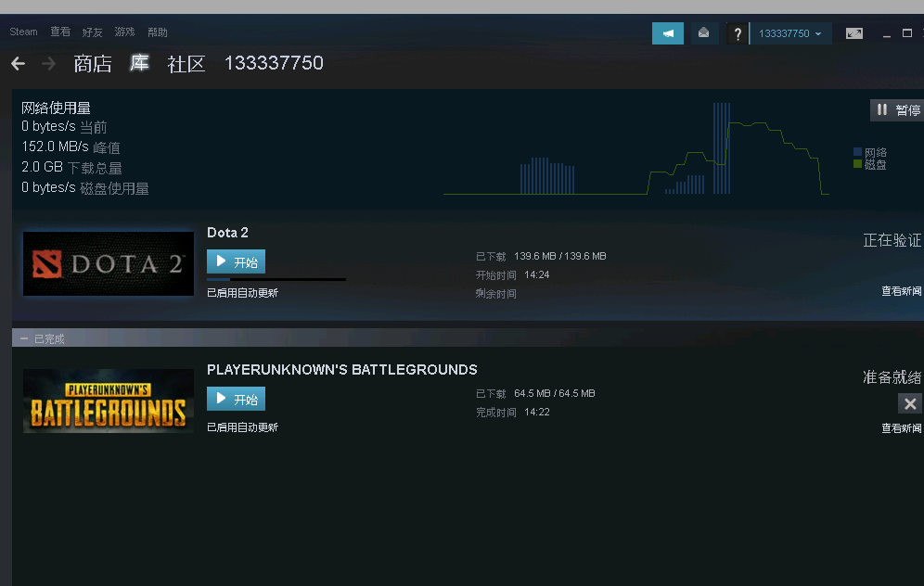Click PUBG 已启用自动更新 text
This screenshot has height=586, width=924.
(x=242, y=427)
